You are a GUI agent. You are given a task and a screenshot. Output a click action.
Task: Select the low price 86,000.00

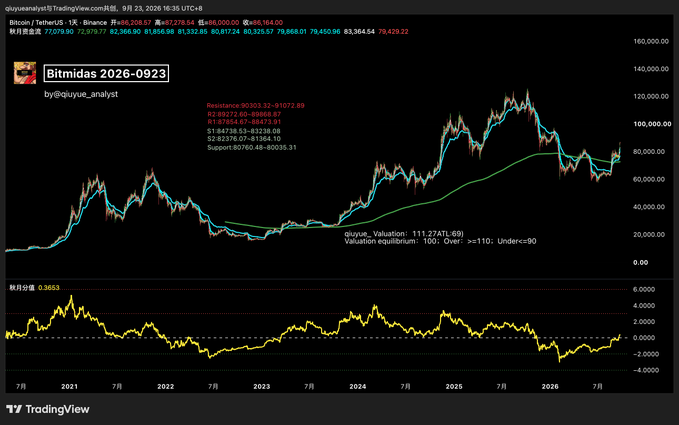(224, 23)
